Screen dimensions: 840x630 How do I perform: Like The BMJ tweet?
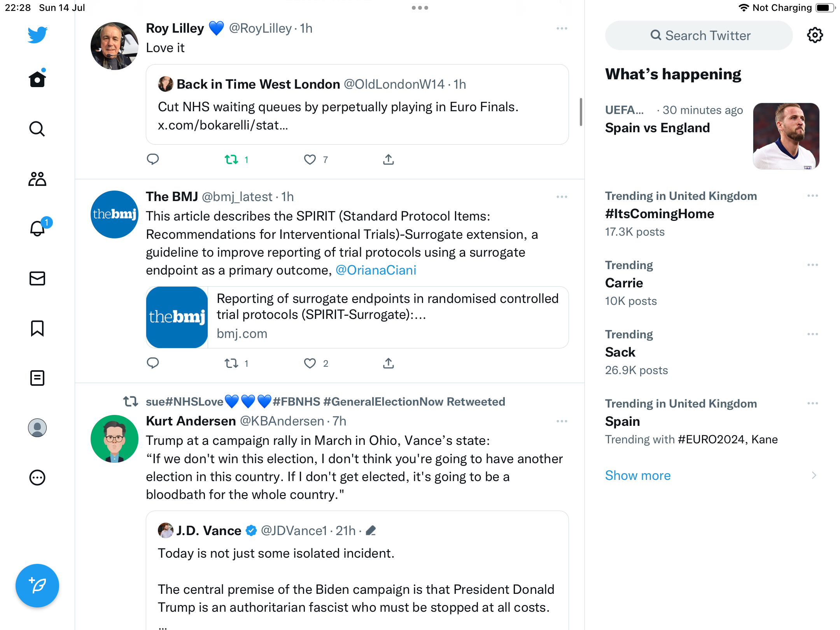coord(310,363)
